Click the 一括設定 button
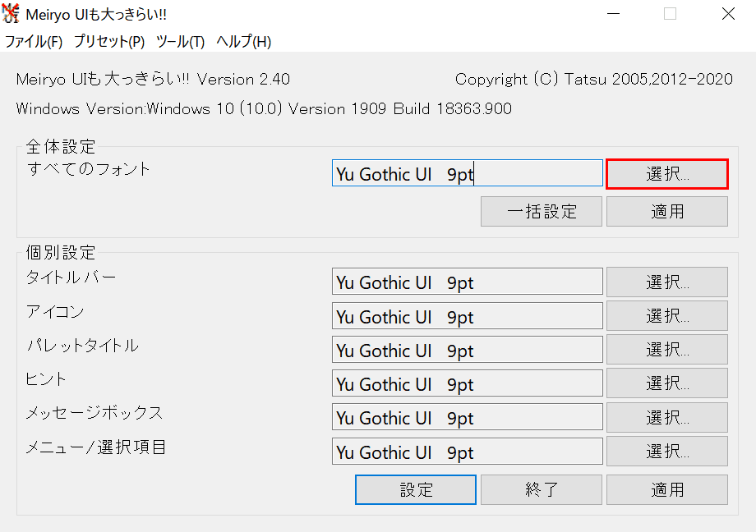Viewport: 756px width, 532px height. tap(542, 211)
